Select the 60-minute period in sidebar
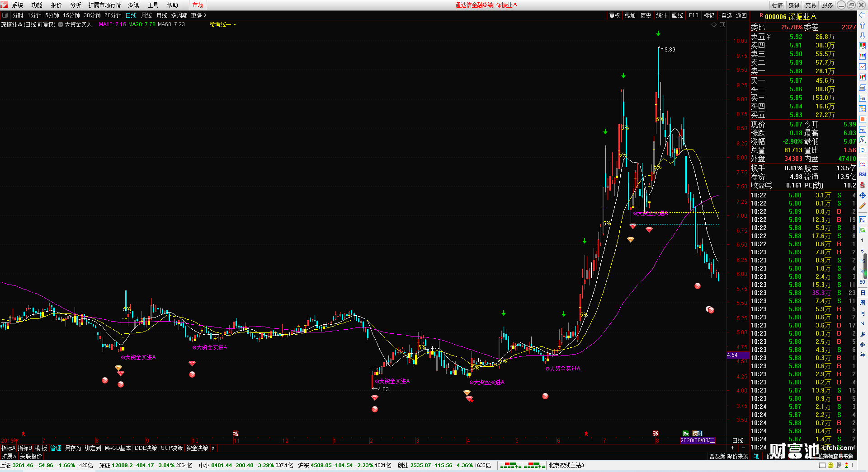The height and width of the screenshot is (472, 868). pyautogui.click(x=863, y=282)
